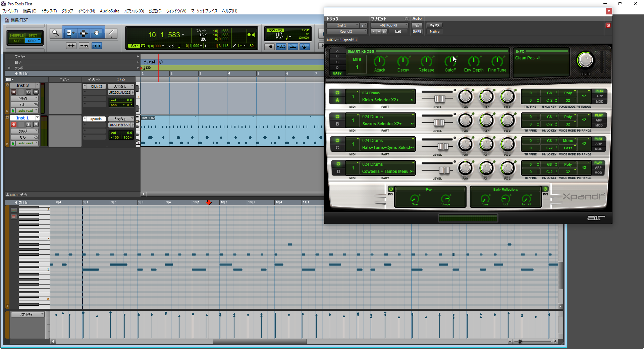Enable SHUFFLE edit mode
This screenshot has width=644, height=349.
pos(16,36)
